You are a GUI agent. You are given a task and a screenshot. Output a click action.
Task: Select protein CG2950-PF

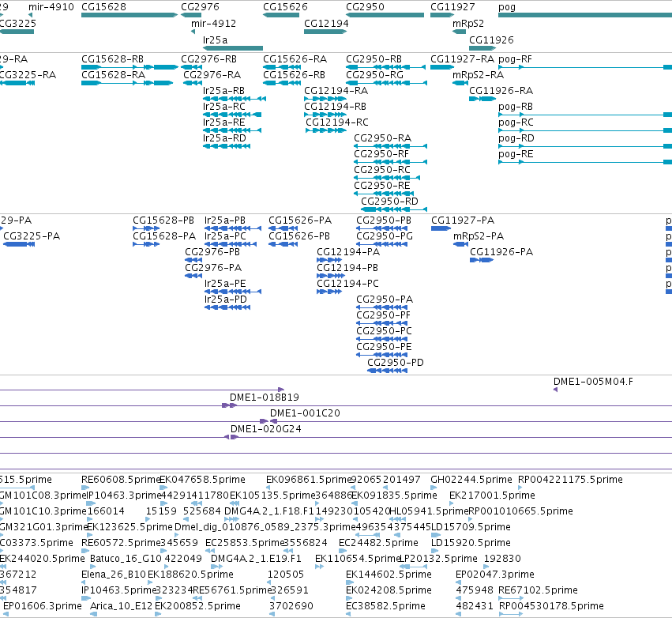pos(382,323)
